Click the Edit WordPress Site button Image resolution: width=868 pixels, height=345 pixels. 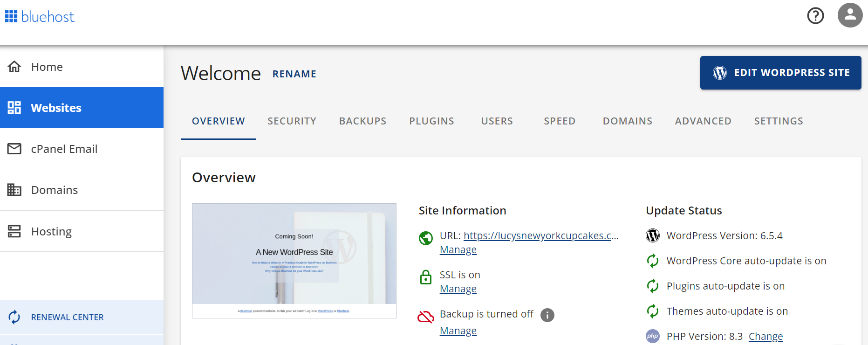(781, 73)
